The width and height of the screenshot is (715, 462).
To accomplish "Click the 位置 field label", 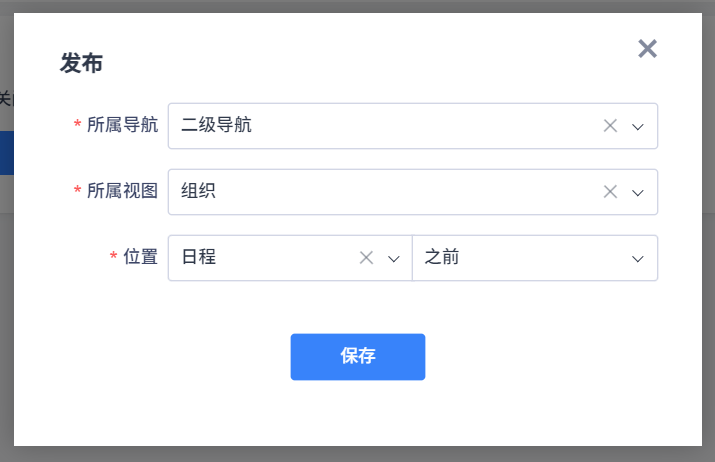I will click(140, 258).
